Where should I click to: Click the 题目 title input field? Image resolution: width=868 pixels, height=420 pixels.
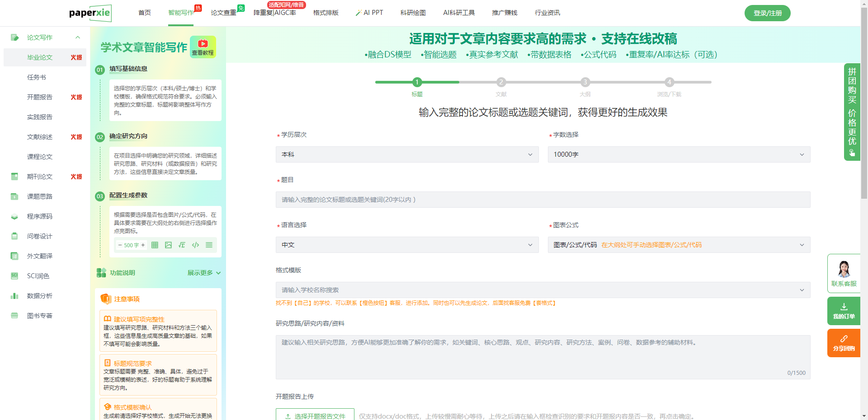coord(542,200)
